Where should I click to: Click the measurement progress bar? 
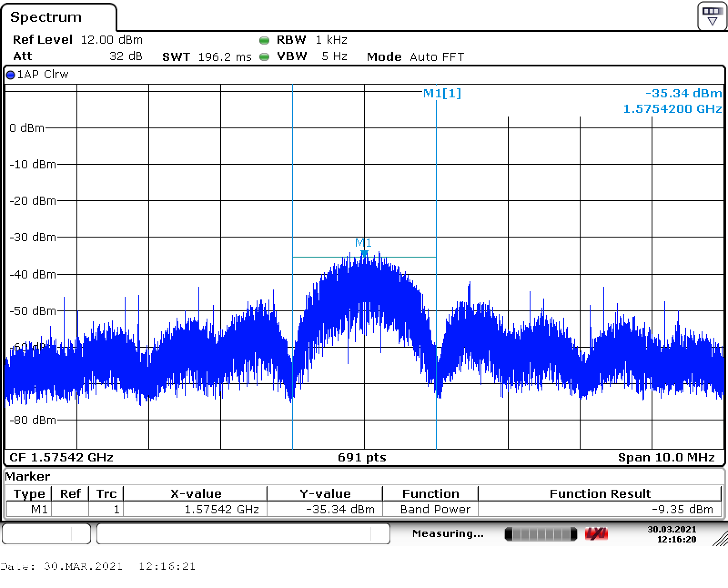click(x=541, y=534)
